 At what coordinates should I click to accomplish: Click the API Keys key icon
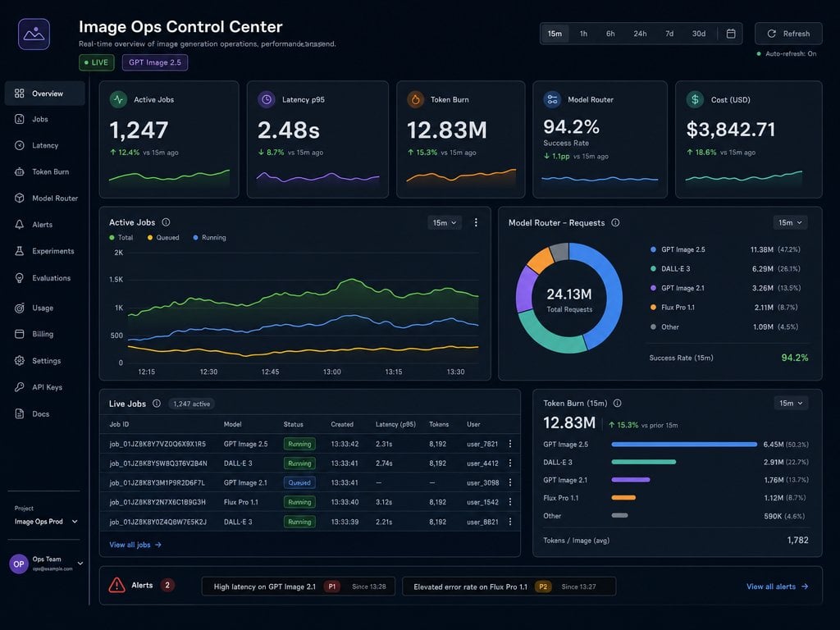20,387
